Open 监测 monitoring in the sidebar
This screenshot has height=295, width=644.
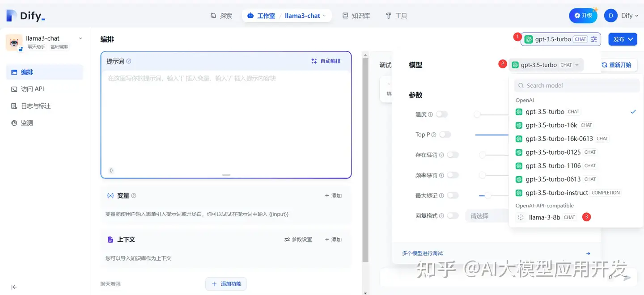(45, 123)
